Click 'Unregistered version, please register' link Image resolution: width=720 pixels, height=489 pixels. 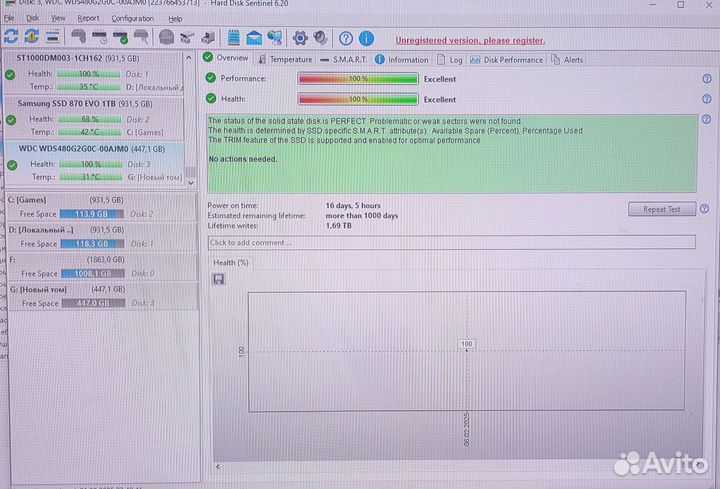pyautogui.click(x=470, y=40)
